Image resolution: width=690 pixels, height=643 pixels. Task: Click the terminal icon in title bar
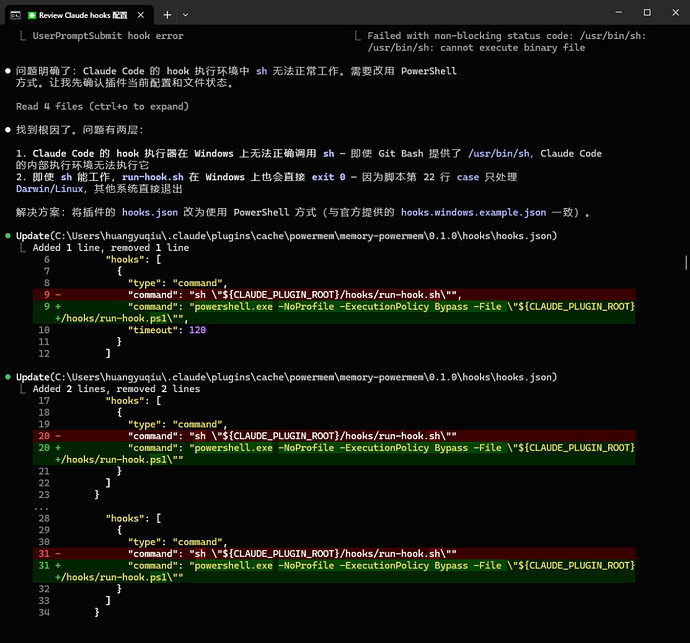15,15
